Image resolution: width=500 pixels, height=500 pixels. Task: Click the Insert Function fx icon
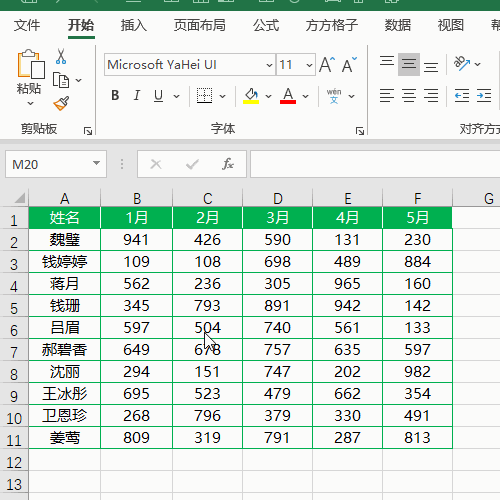click(x=228, y=164)
